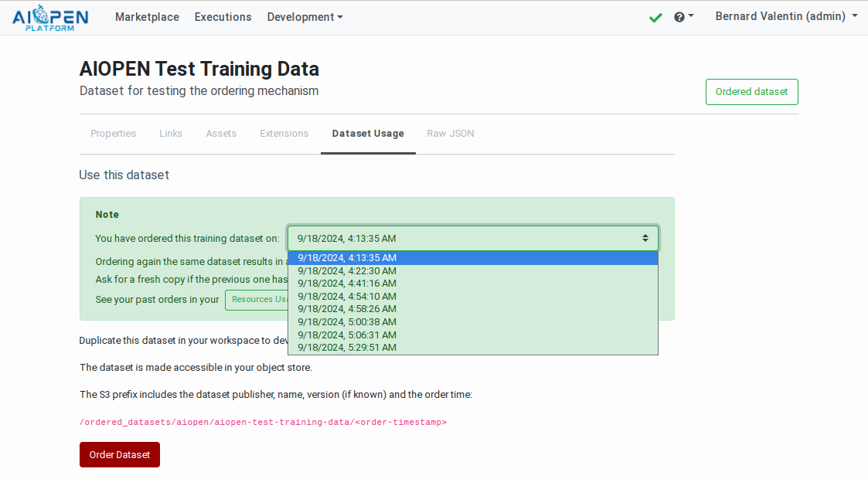This screenshot has width=868, height=479.
Task: View the Raw JSON tab
Action: tap(451, 134)
